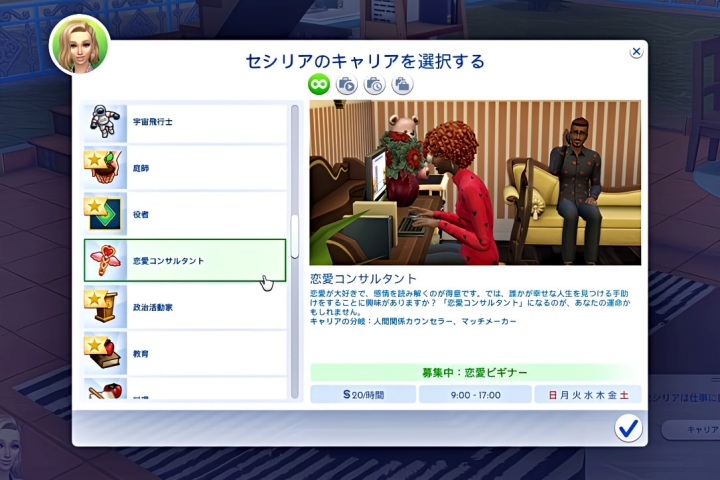Close the career selection dialog
The image size is (720, 480).
click(x=636, y=52)
